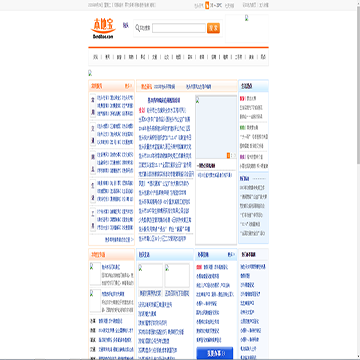360x360 pixels.
Task: Open the large slideshow image in the center panel
Action: 216,127
